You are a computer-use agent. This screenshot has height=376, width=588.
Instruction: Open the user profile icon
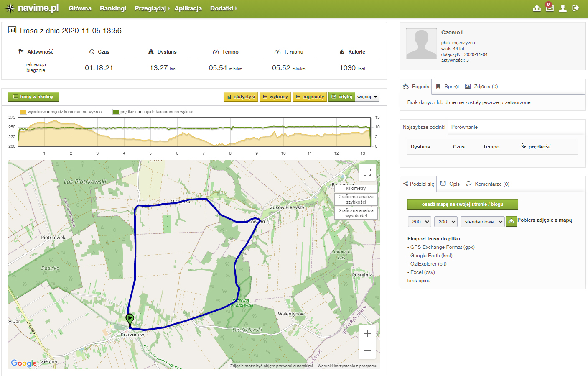563,8
